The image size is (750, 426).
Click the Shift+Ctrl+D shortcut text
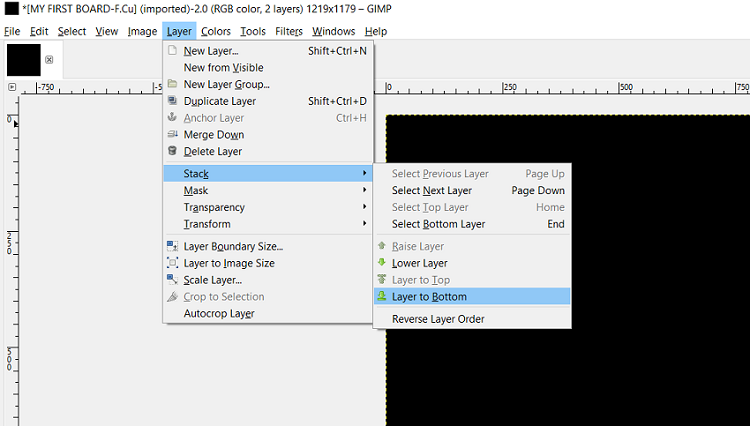tap(337, 101)
